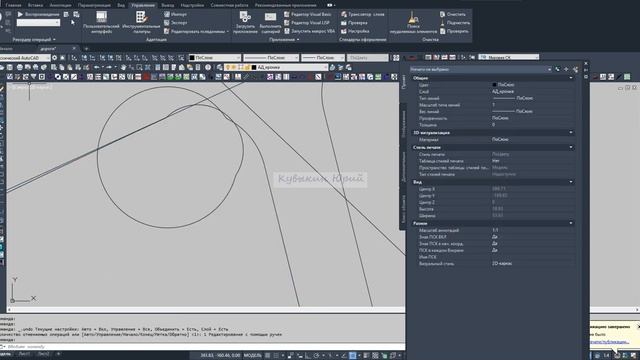Click the Redo arrow icon

point(109,67)
